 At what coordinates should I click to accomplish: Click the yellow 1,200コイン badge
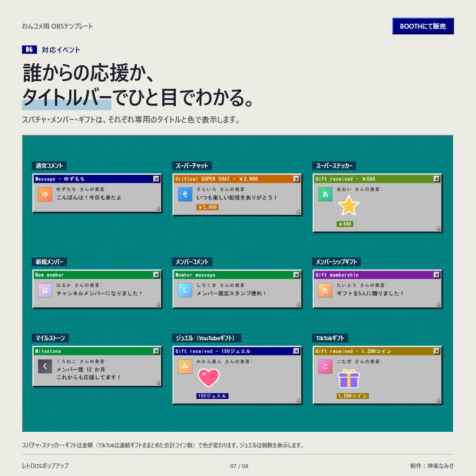352,396
